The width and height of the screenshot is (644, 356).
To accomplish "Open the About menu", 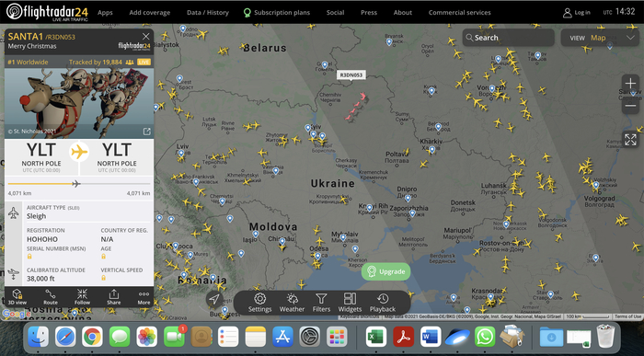I will click(403, 13).
